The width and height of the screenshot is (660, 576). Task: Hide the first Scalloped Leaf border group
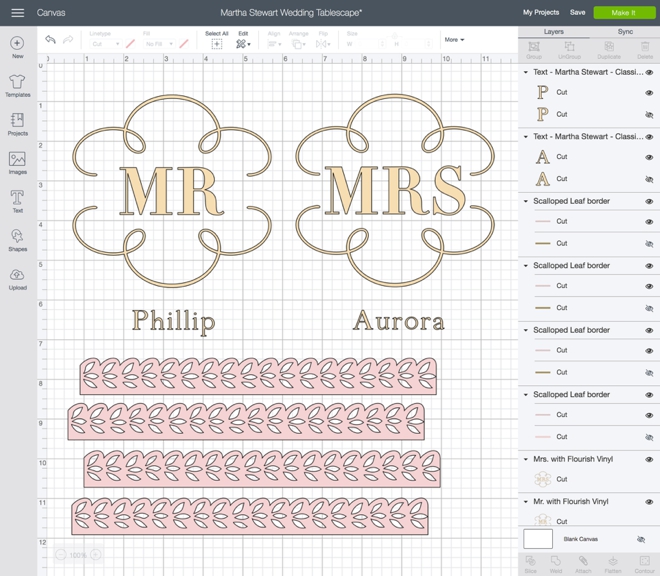pos(649,201)
